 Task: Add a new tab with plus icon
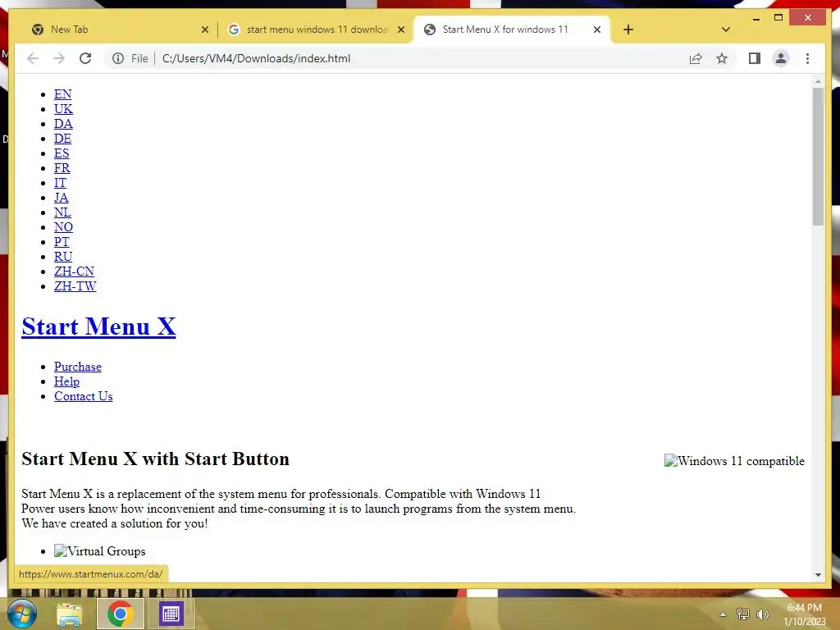tap(628, 30)
